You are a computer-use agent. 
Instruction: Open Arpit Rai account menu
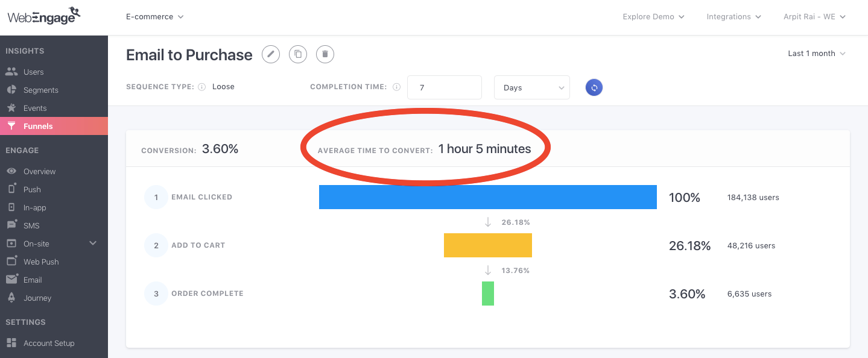coord(814,17)
